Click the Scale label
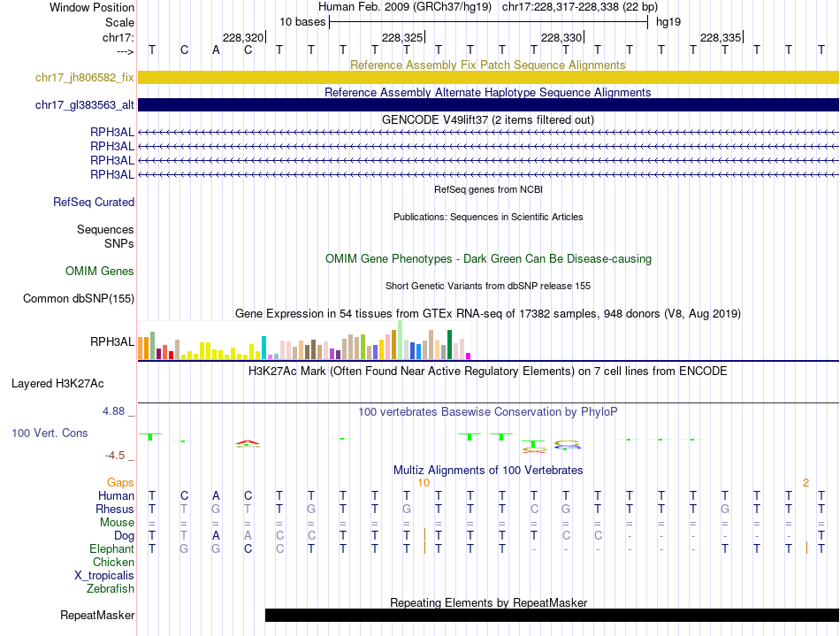 pos(119,22)
